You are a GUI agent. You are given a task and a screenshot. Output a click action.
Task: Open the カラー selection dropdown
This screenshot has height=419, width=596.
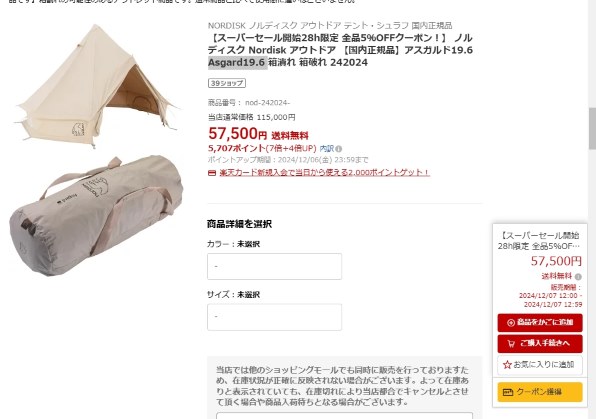tap(274, 267)
